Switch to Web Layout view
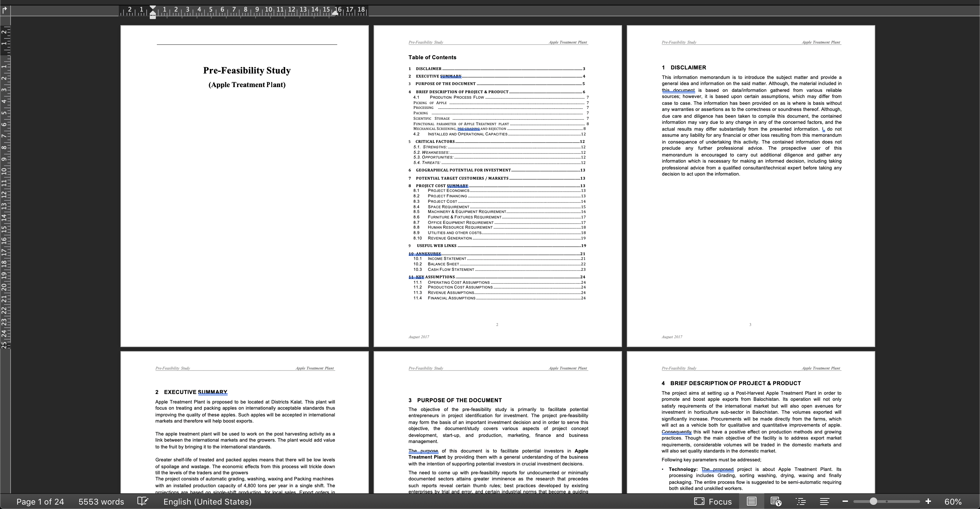 776,502
